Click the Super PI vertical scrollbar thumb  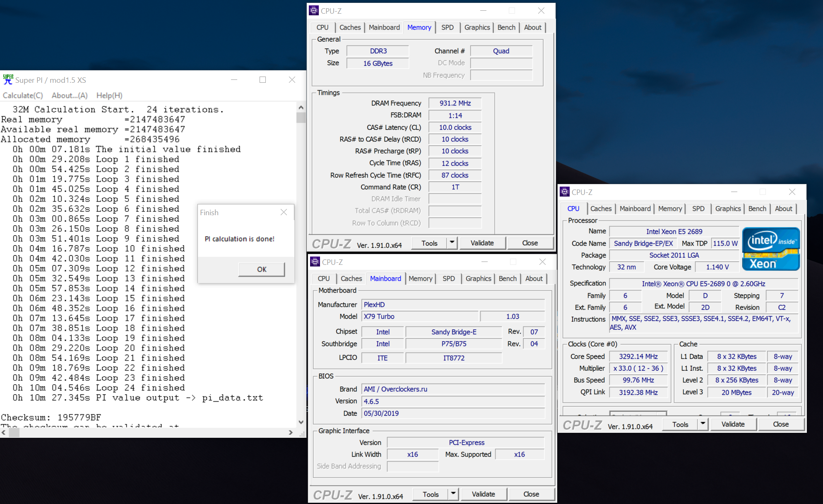click(301, 118)
